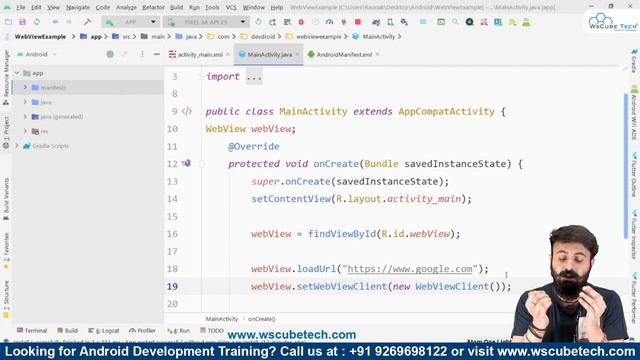
Task: Open the VCS menu
Action: coord(231,7)
